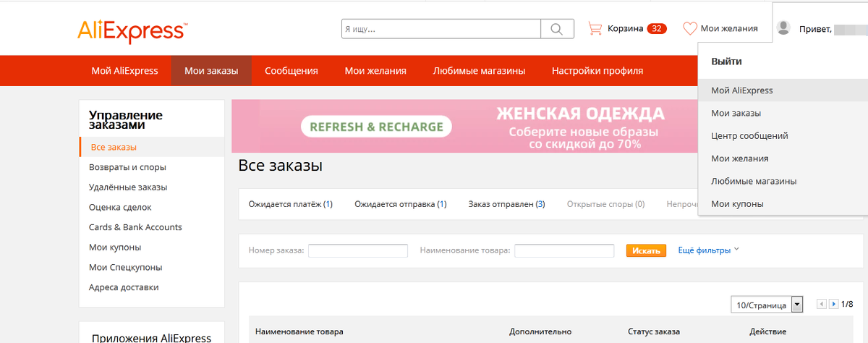Open 'Оценка сделок' in sidebar

tap(120, 207)
